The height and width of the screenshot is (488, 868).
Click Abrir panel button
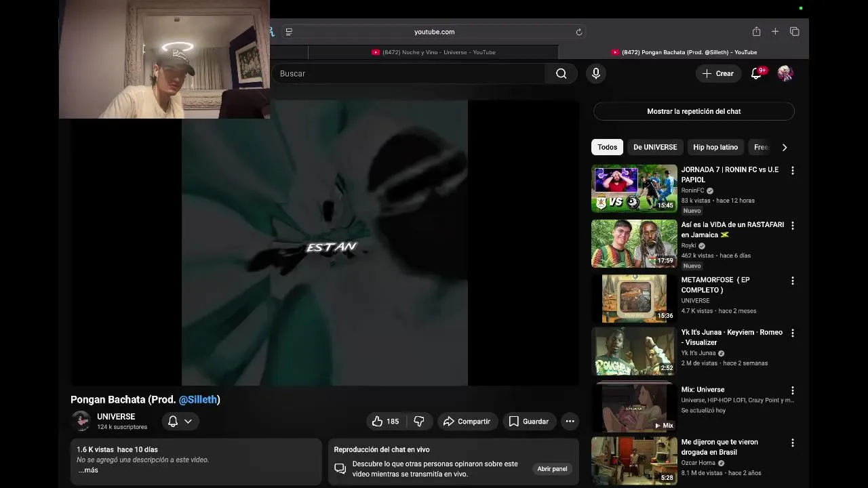pos(552,469)
